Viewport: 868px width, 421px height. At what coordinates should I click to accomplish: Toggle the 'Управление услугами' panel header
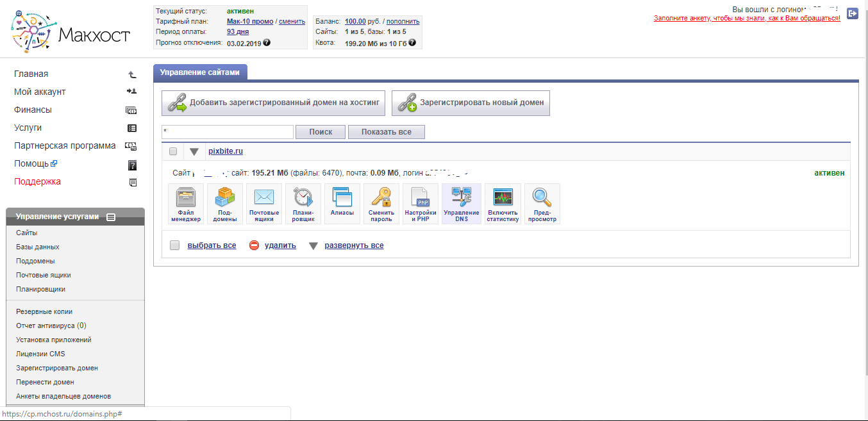(x=75, y=217)
